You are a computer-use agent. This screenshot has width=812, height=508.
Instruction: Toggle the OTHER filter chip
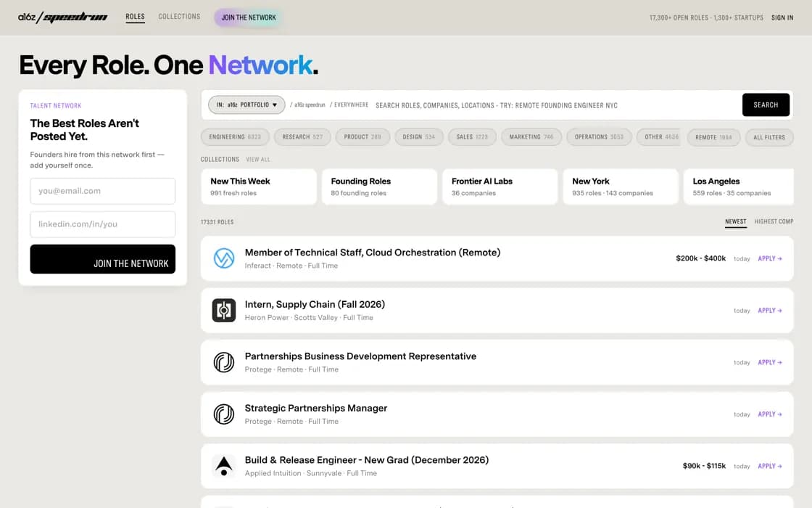[x=658, y=137]
